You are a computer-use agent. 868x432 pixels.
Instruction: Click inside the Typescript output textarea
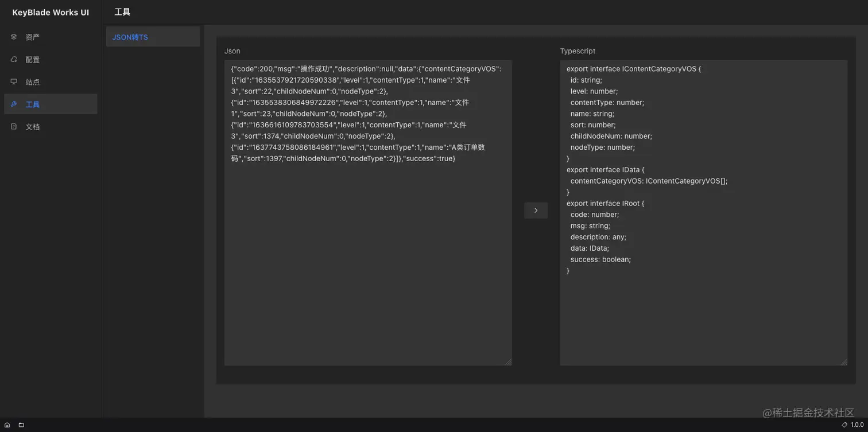click(703, 316)
